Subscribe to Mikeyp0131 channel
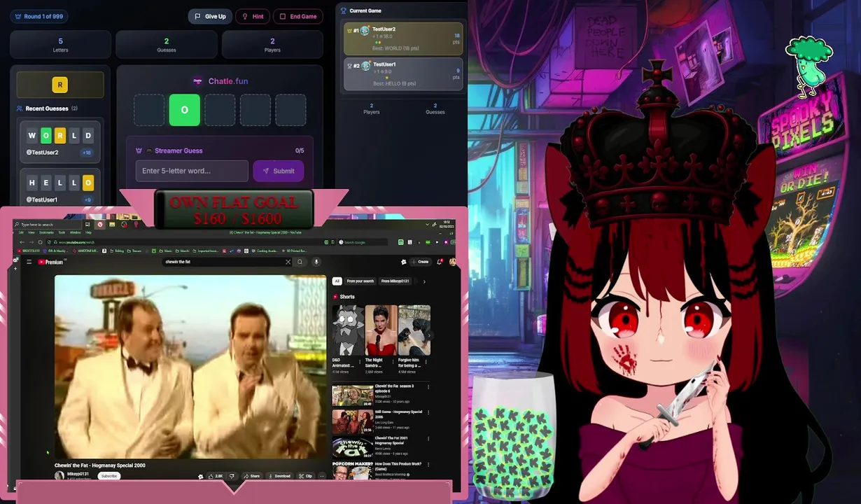This screenshot has width=861, height=504. pyautogui.click(x=108, y=476)
